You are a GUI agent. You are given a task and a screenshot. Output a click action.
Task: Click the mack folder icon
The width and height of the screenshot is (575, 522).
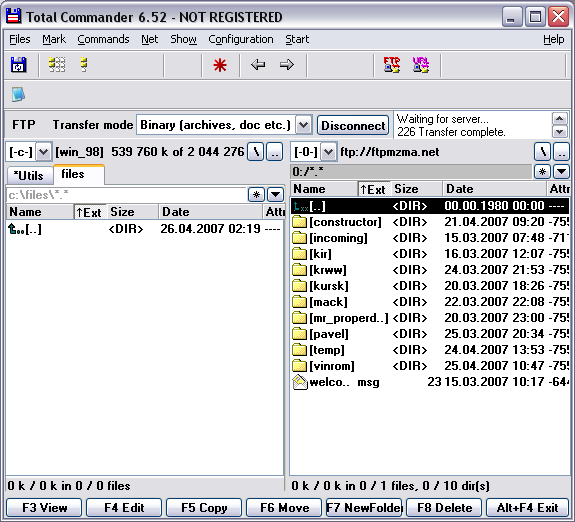[x=300, y=302]
